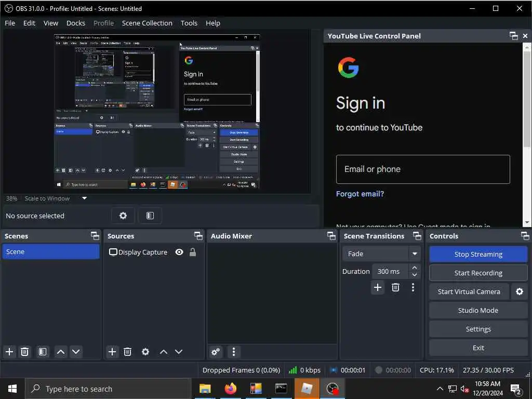Viewport: 532px width, 399px height.
Task: Select Display Capture source row
Action: [154, 252]
